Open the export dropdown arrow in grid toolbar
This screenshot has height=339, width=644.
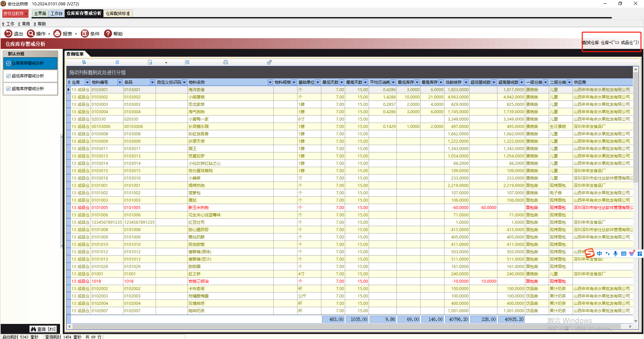click(166, 63)
